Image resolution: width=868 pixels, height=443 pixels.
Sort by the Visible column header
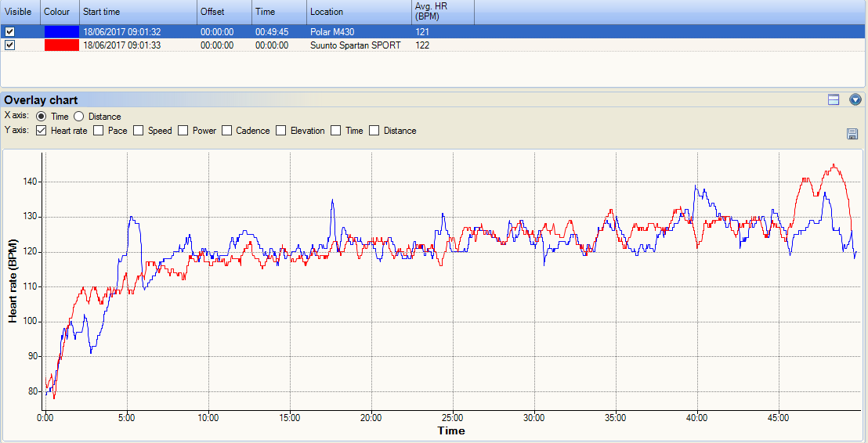tap(20, 13)
